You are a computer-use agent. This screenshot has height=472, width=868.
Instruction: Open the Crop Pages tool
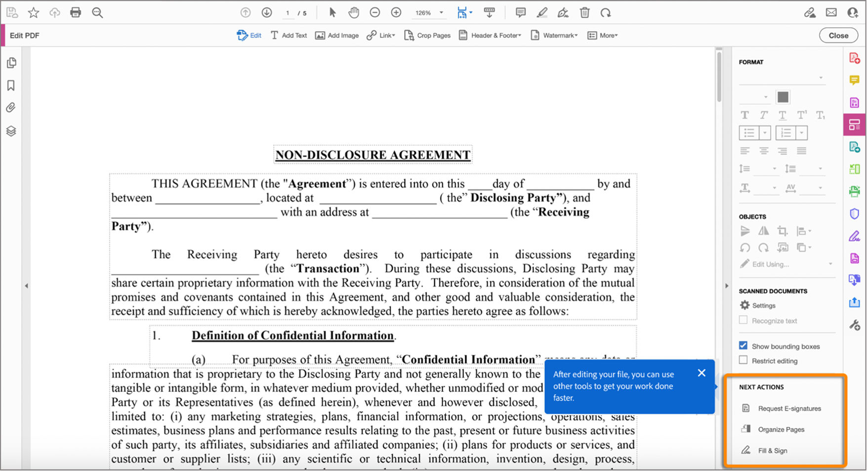pyautogui.click(x=427, y=35)
